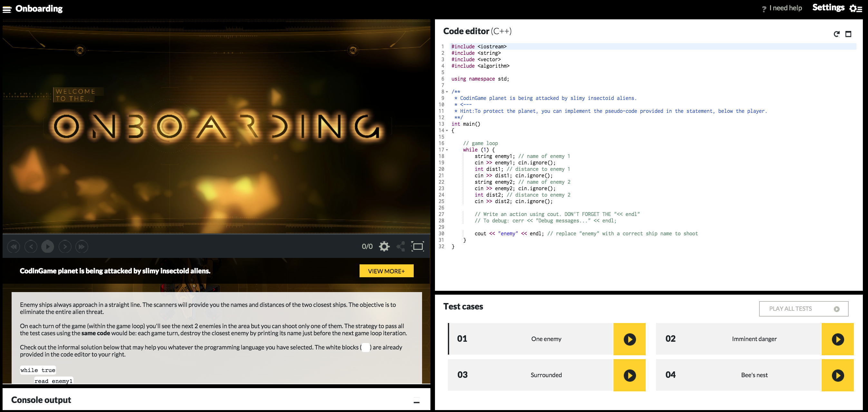Screen dimensions: 868x412
Task: Collapse main function fold at line 14
Action: point(447,131)
